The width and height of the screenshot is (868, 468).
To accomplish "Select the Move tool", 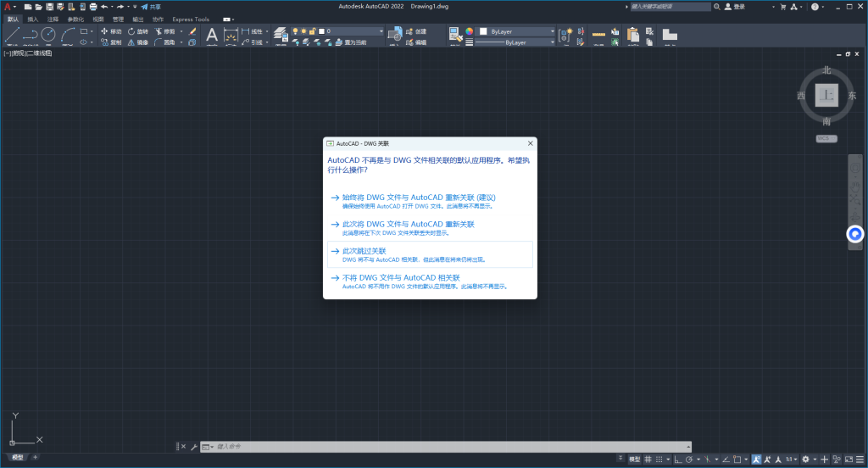I will click(x=111, y=31).
